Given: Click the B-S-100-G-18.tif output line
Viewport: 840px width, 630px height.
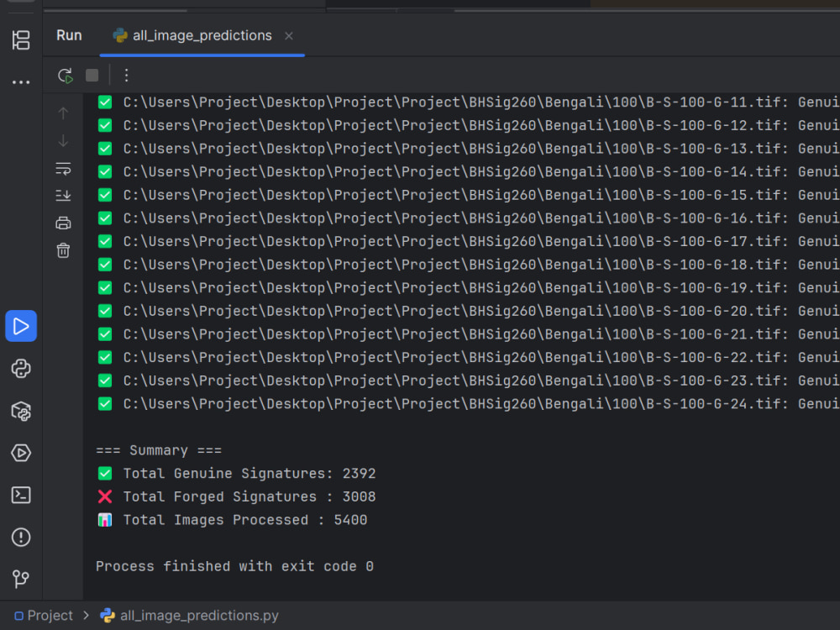Looking at the screenshot, I should point(468,265).
